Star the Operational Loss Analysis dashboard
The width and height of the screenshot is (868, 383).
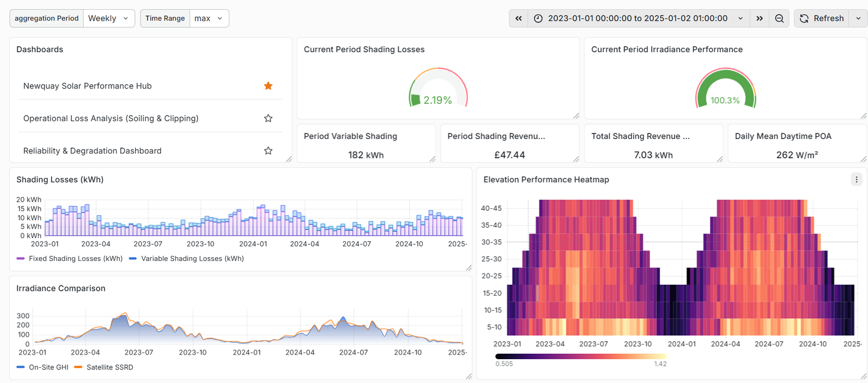click(268, 118)
